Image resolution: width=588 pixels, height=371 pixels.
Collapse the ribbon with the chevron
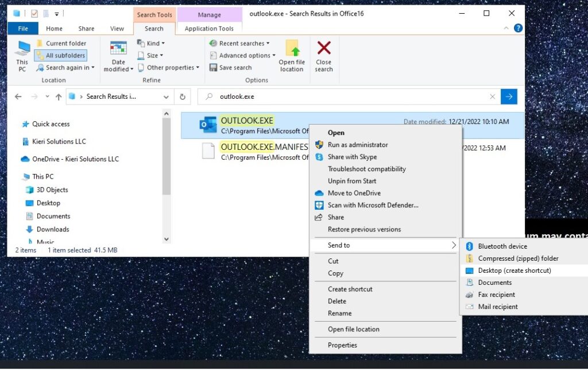(506, 28)
